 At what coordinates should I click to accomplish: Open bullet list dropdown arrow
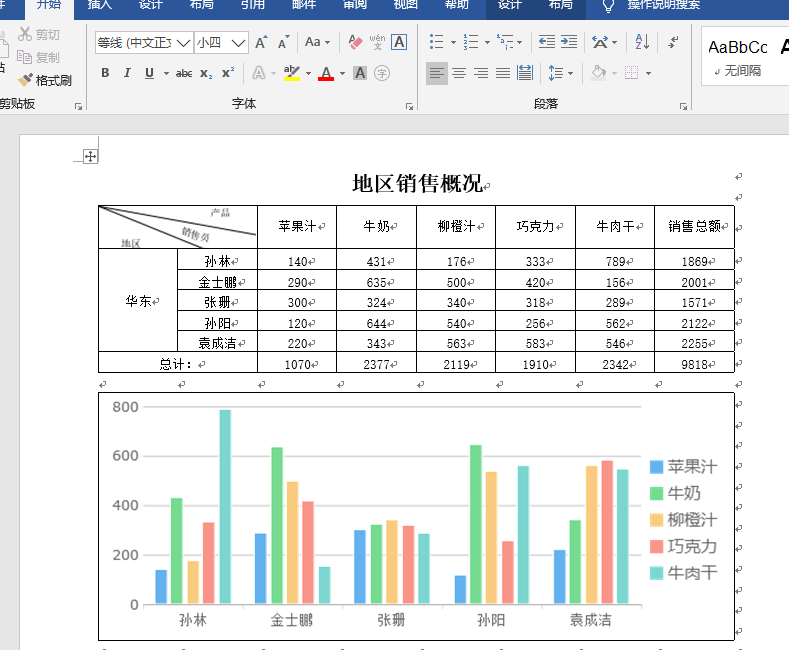click(x=453, y=42)
